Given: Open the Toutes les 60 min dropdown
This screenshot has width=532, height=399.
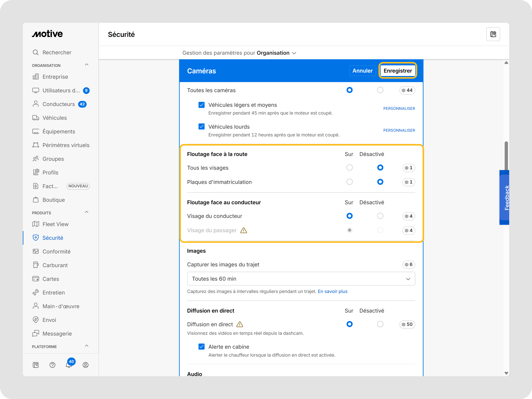Looking at the screenshot, I should pyautogui.click(x=301, y=279).
